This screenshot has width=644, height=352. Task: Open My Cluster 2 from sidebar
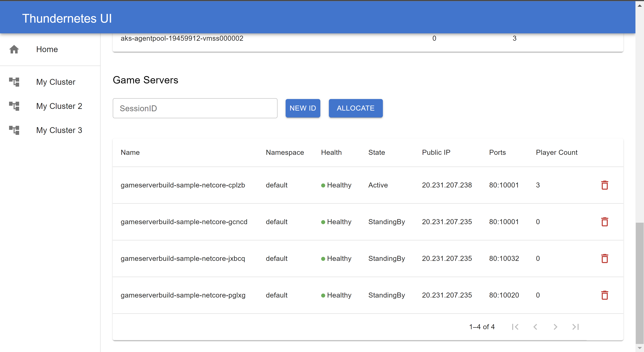(x=59, y=106)
